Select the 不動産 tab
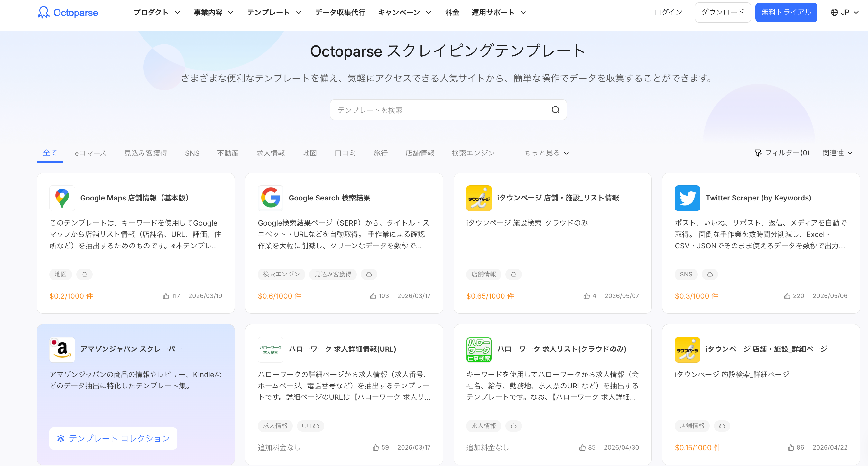This screenshot has height=466, width=868. point(228,153)
